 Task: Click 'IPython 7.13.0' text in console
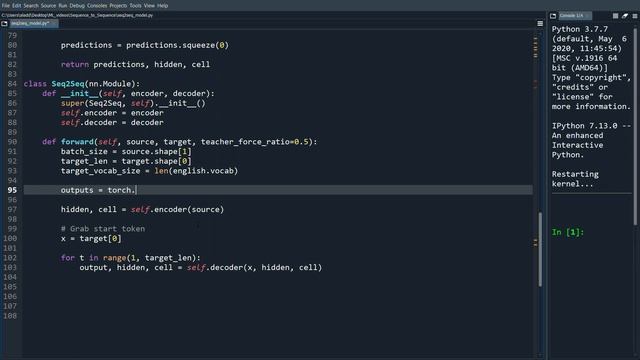[584, 126]
